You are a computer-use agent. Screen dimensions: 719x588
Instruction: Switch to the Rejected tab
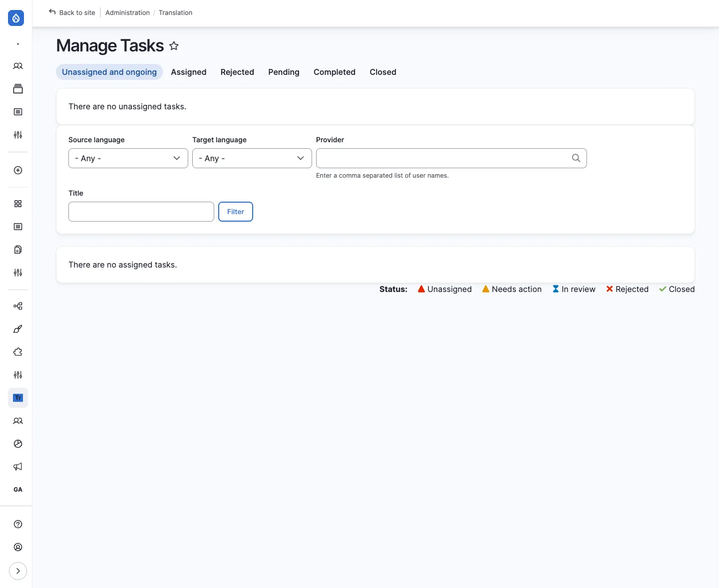click(237, 72)
